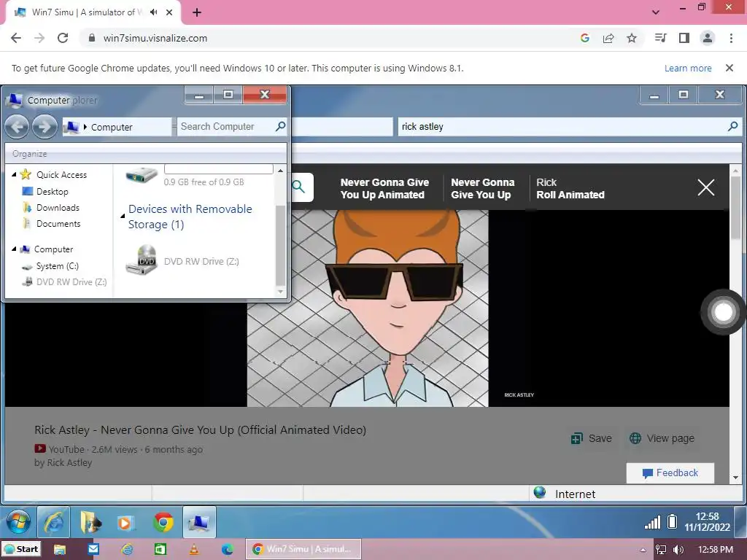Click the Computer icon on the Win7 taskbar

pyautogui.click(x=199, y=523)
